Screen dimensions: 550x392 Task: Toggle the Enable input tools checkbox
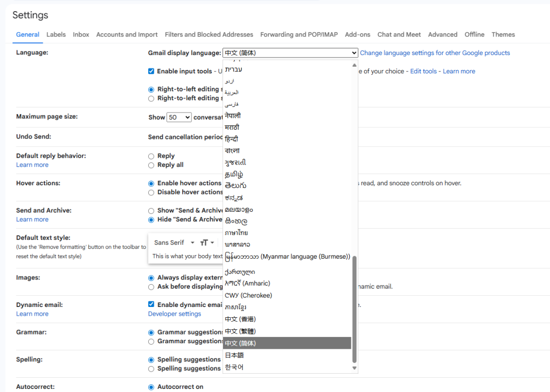[x=151, y=71]
